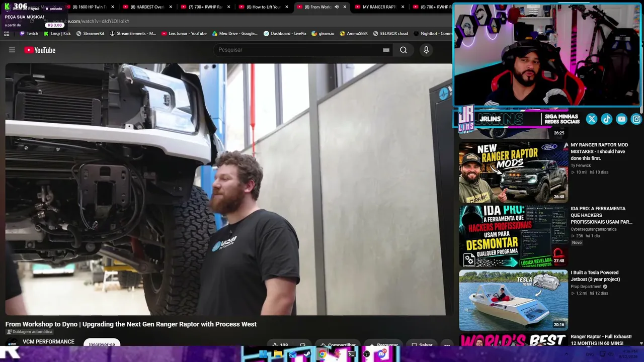Click the YouTube social icon in overlay
Viewport: 644px width, 362px height.
pyautogui.click(x=622, y=119)
